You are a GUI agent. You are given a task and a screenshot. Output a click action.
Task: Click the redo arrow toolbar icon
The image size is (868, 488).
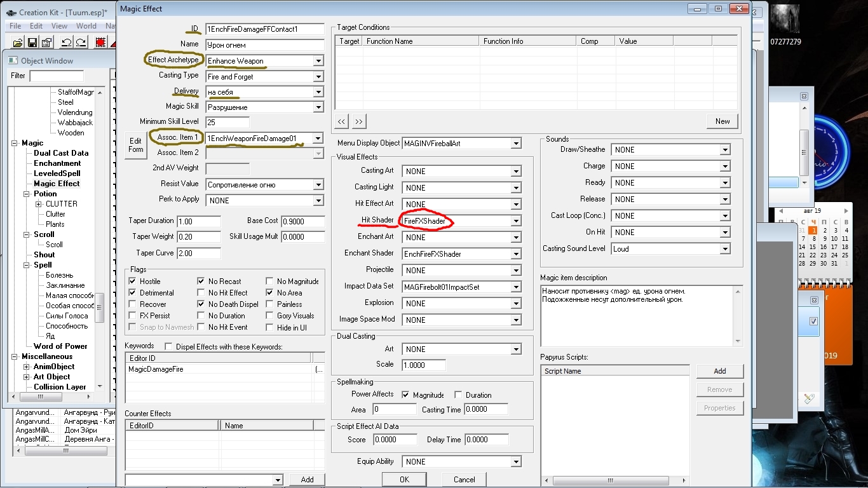point(81,43)
